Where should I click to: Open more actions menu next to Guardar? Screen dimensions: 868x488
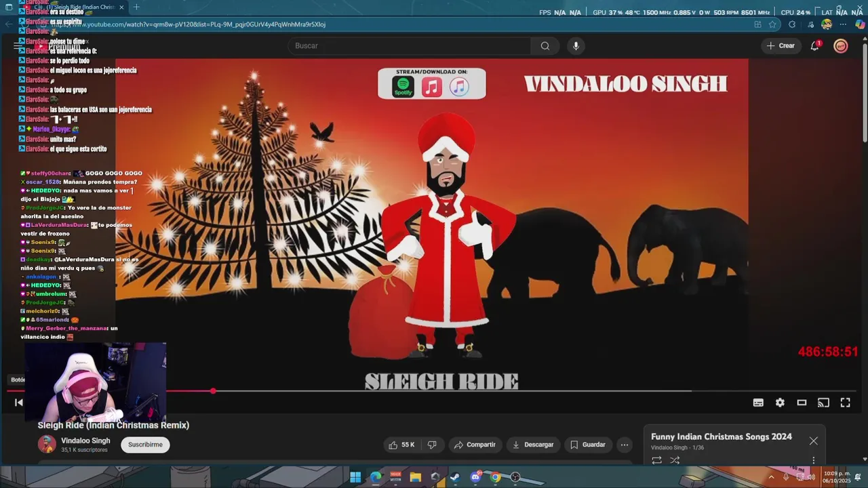point(625,445)
